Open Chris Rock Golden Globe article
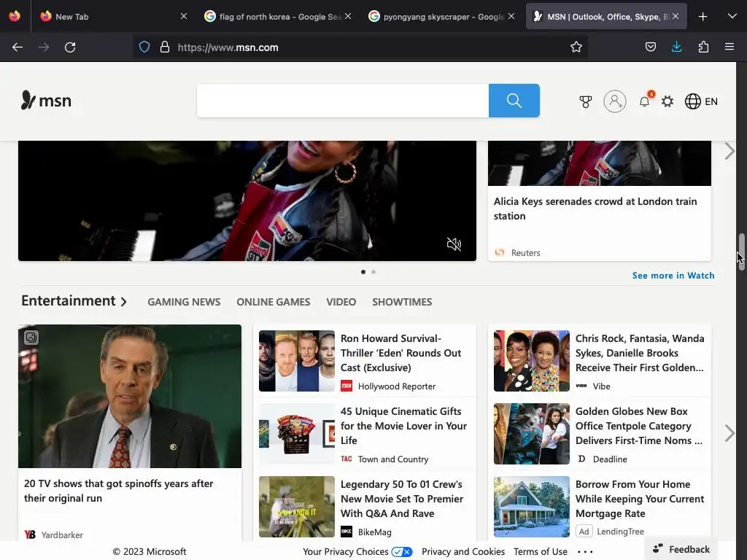 click(x=640, y=353)
